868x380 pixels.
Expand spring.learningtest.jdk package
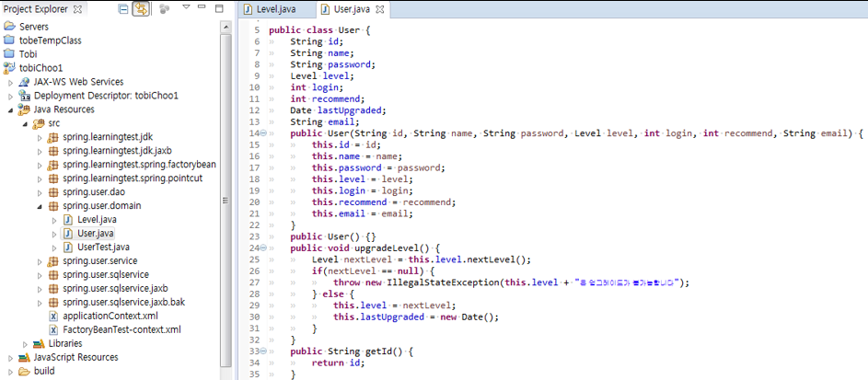(x=40, y=137)
